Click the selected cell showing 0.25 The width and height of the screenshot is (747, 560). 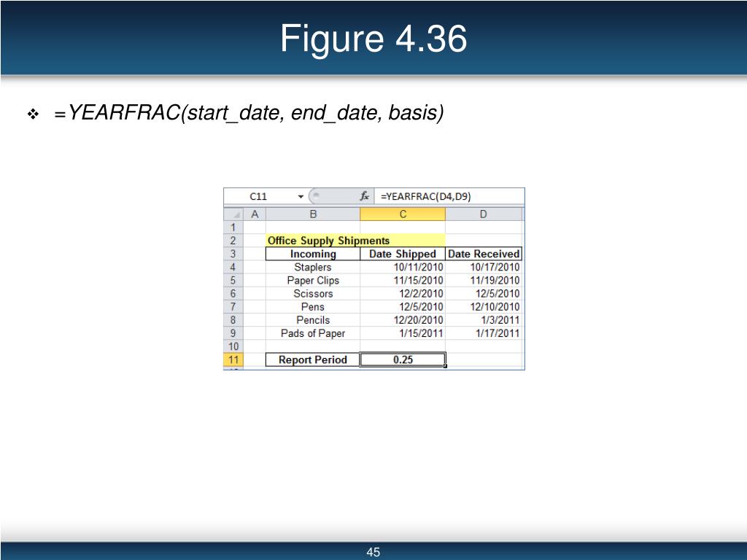tap(403, 360)
